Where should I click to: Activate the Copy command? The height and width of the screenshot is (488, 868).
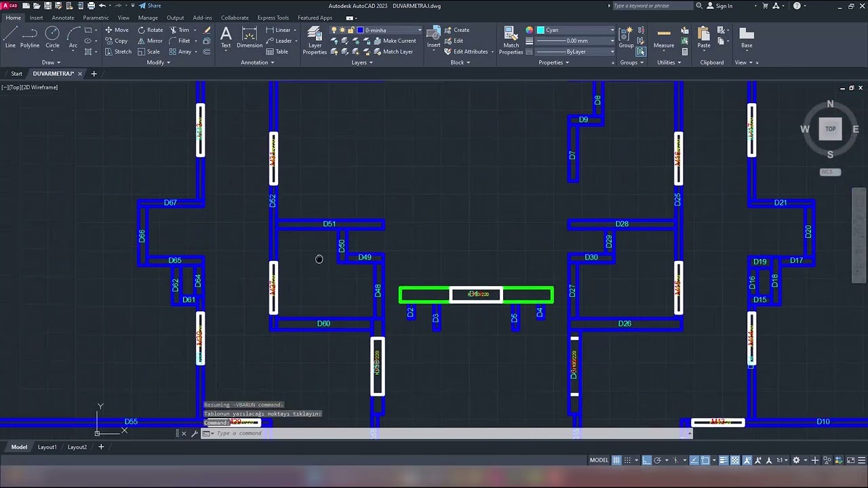[x=116, y=41]
